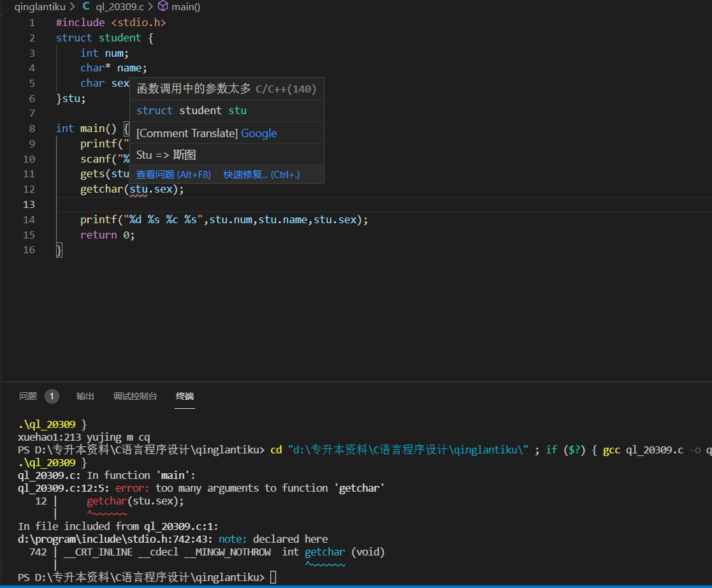Click error text 'too many arguments to function'

point(242,488)
